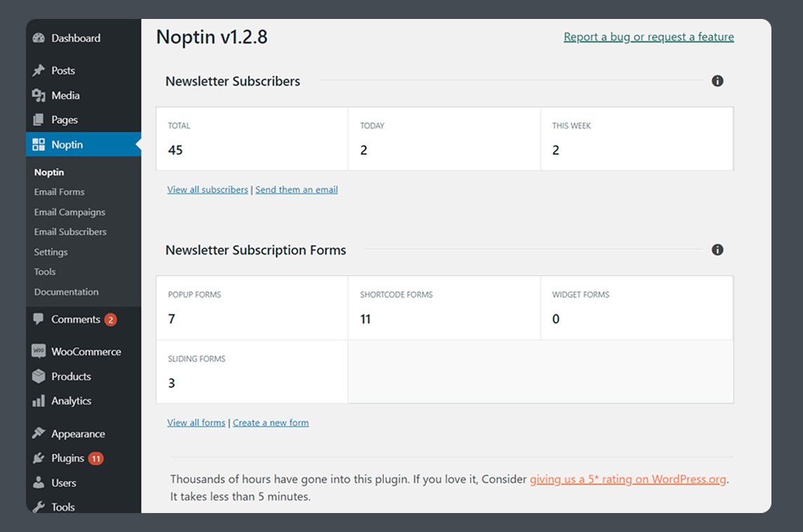Image resolution: width=803 pixels, height=532 pixels.
Task: Click the Tools wrench icon
Action: click(39, 507)
